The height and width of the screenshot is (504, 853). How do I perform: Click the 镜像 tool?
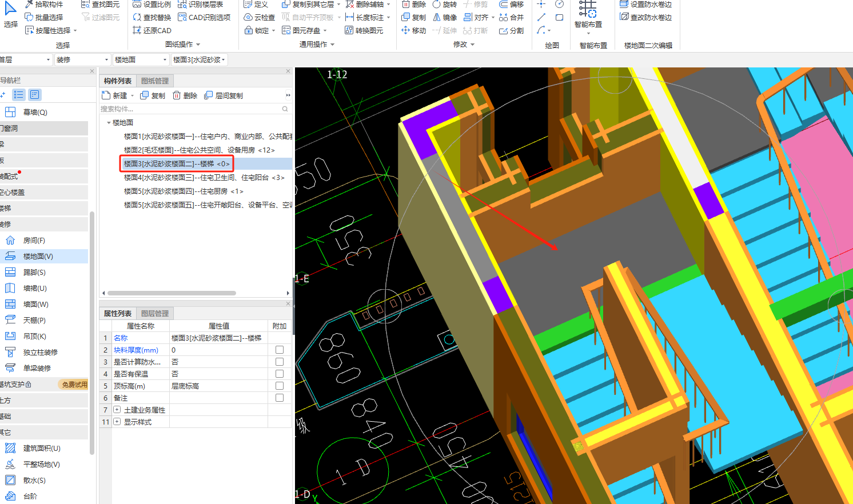point(444,17)
